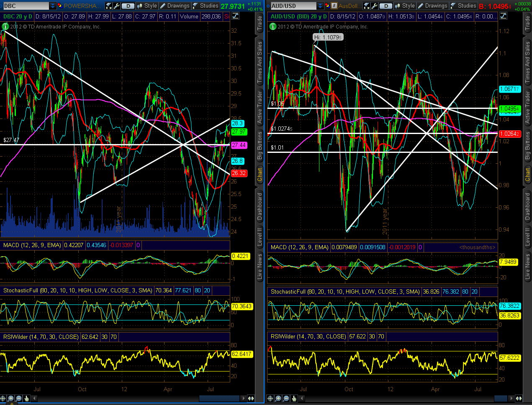
Task: Open Level II tab on right panel
Action: tap(527, 237)
